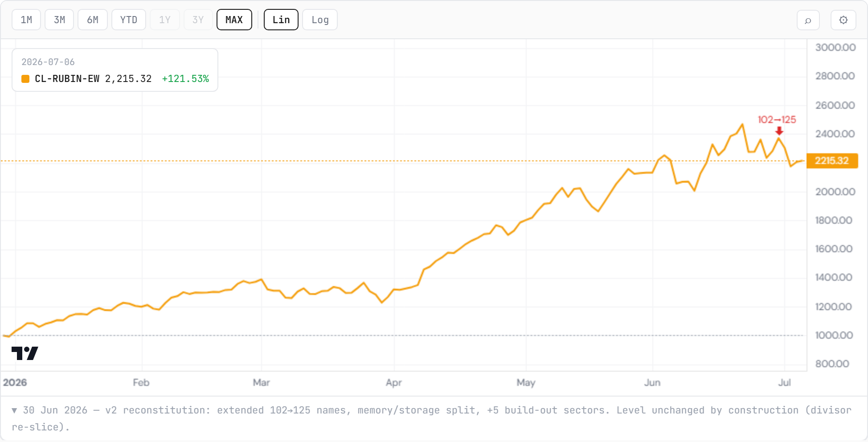868x442 pixels.
Task: Click the 2215.32 current price label
Action: pos(832,160)
